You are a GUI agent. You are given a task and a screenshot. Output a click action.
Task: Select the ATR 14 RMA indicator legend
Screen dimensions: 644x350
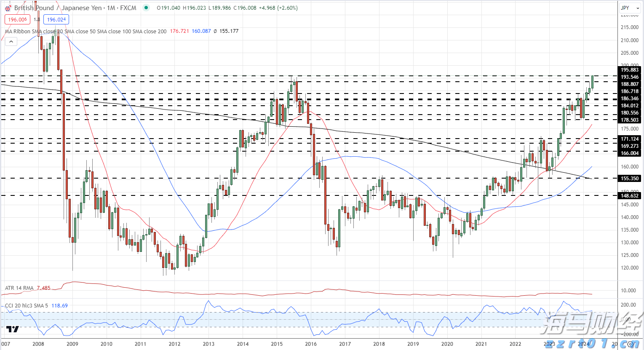coord(19,288)
